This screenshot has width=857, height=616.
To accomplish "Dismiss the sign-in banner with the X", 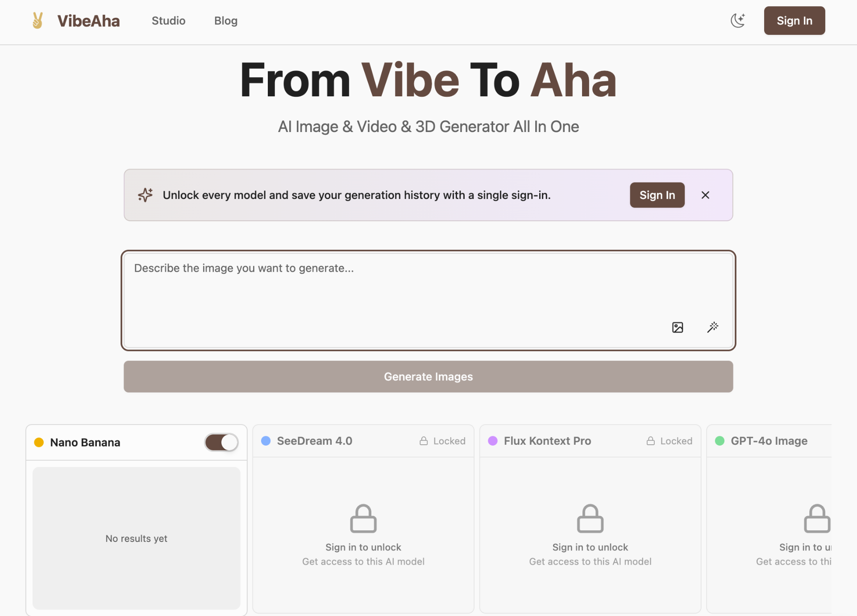I will click(x=705, y=195).
